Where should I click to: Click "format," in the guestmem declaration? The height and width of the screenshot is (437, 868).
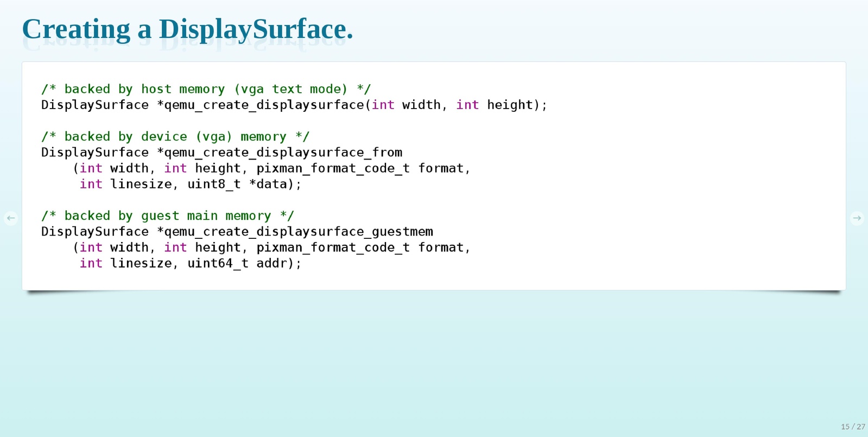(x=443, y=248)
